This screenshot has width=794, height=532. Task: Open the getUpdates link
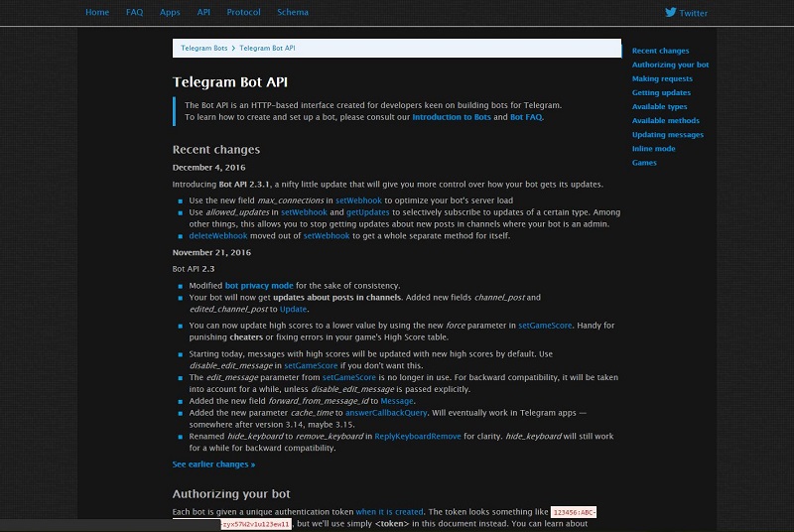point(367,212)
